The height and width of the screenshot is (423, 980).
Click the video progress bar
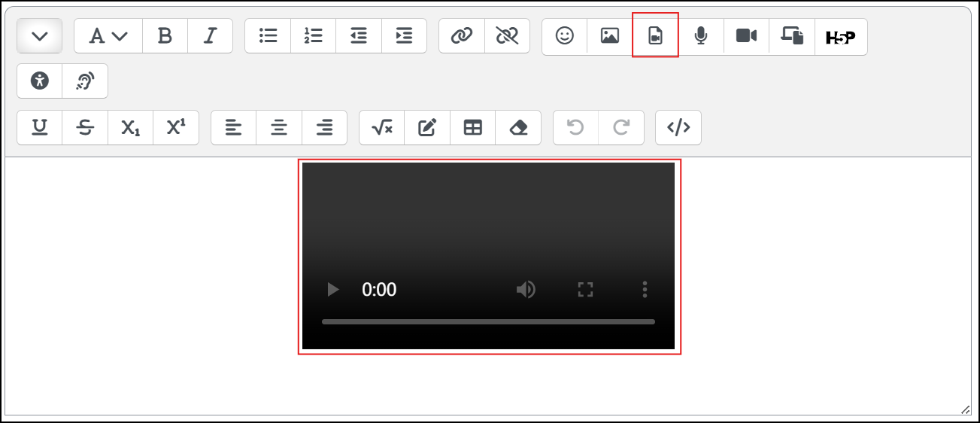click(488, 321)
